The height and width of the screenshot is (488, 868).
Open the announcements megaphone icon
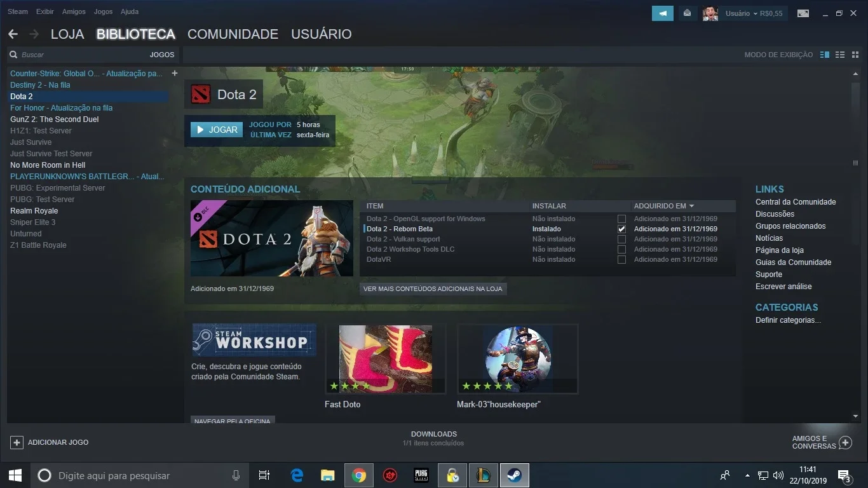coord(663,13)
